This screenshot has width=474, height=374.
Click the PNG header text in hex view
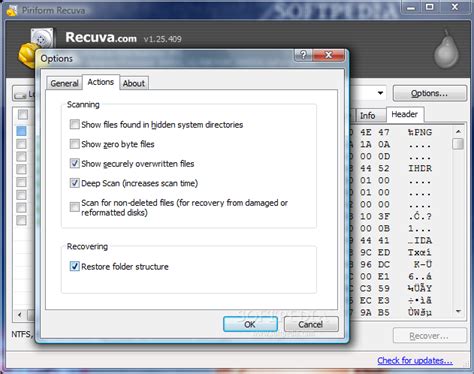pos(420,132)
